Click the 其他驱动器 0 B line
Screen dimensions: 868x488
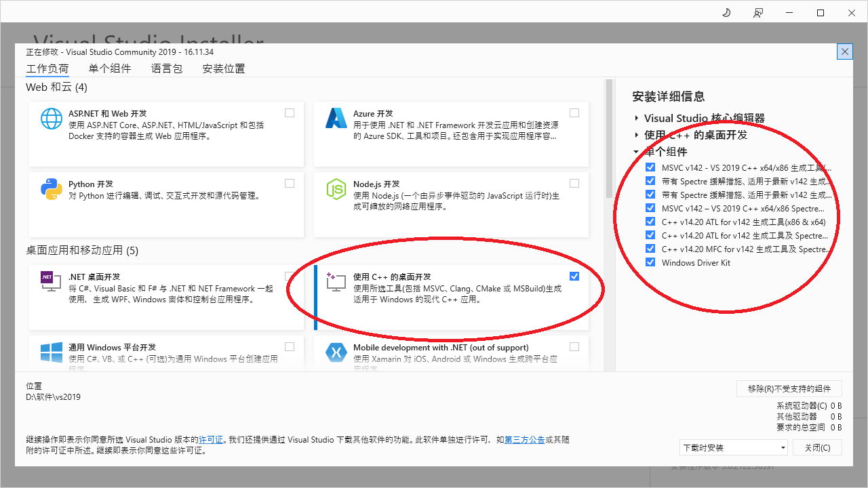pos(809,417)
